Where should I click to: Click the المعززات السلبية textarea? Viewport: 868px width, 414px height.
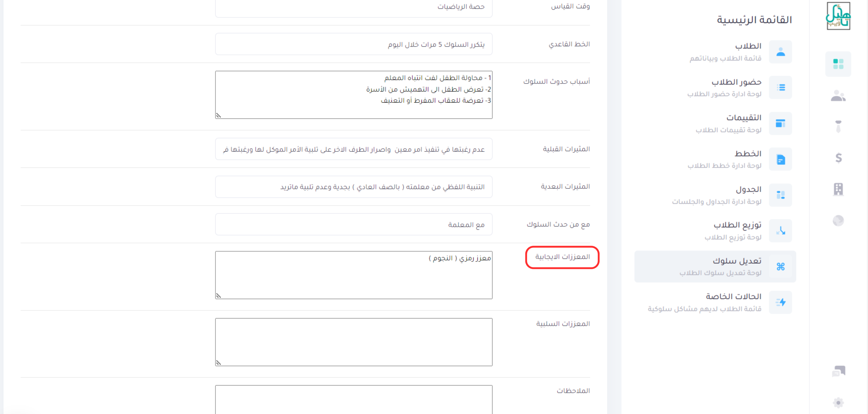pos(354,342)
